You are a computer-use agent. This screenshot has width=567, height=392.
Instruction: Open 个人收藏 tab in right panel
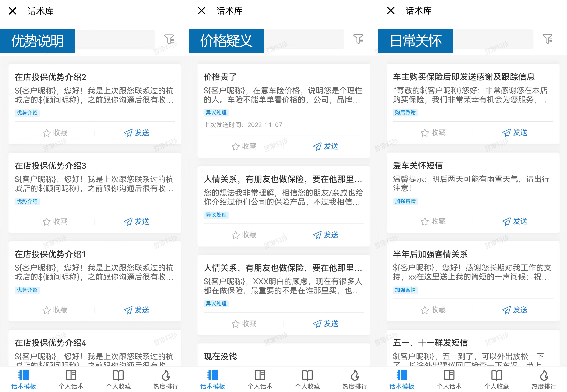496,379
